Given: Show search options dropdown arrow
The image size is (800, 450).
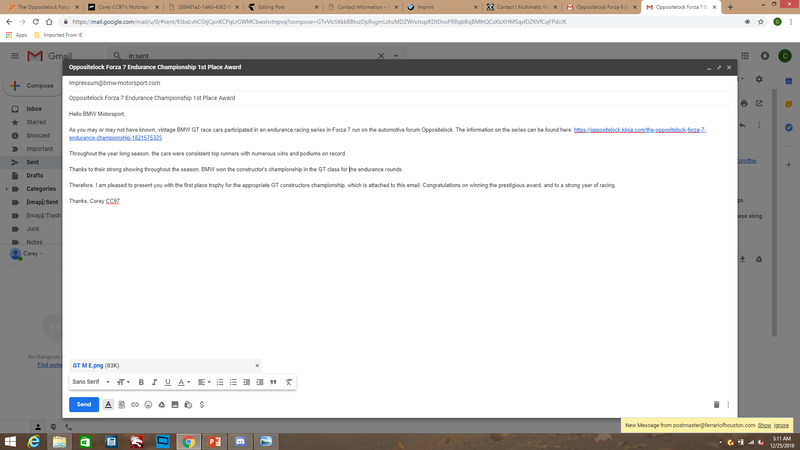Looking at the screenshot, I should click(x=396, y=56).
